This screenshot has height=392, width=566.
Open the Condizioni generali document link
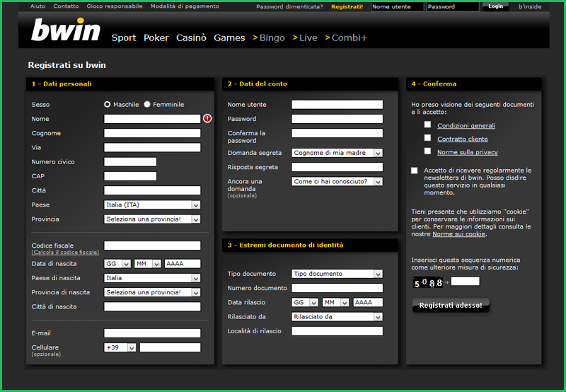tap(466, 126)
